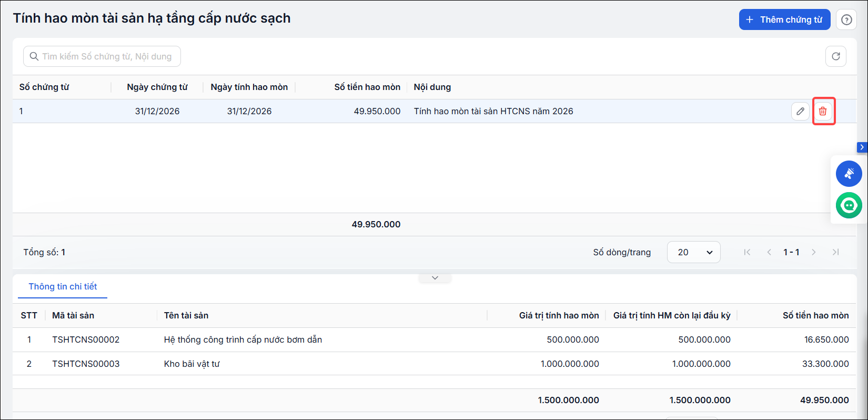This screenshot has width=868, height=420.
Task: Delete voucher 1 with trash icon
Action: (x=823, y=111)
